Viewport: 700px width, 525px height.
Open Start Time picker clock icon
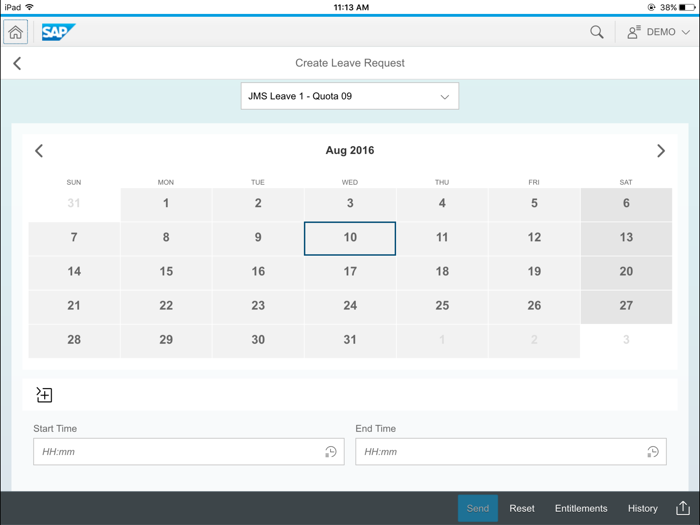(330, 452)
